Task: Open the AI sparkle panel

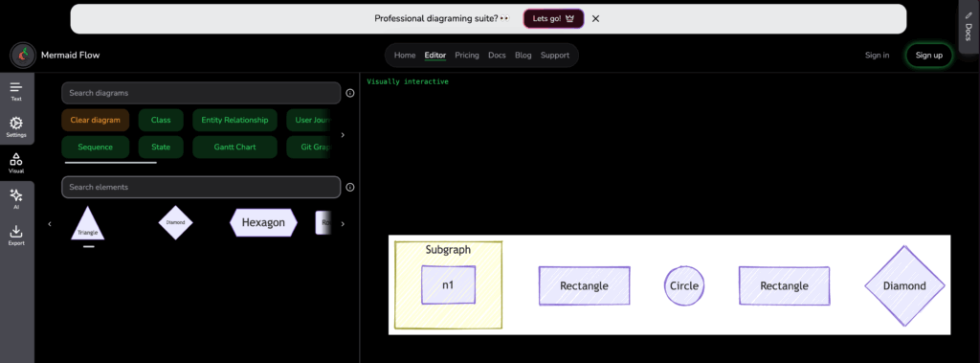Action: coord(16,199)
